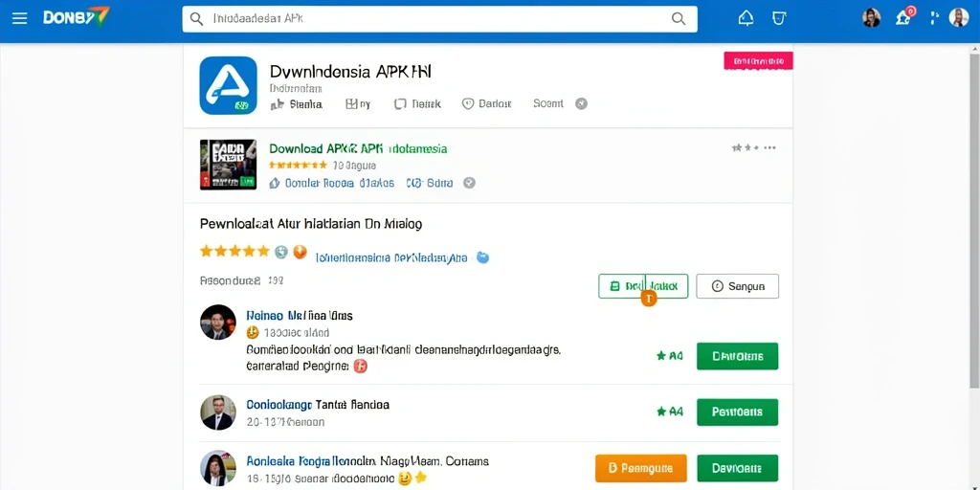Click the flag-like icon in header

click(934, 17)
